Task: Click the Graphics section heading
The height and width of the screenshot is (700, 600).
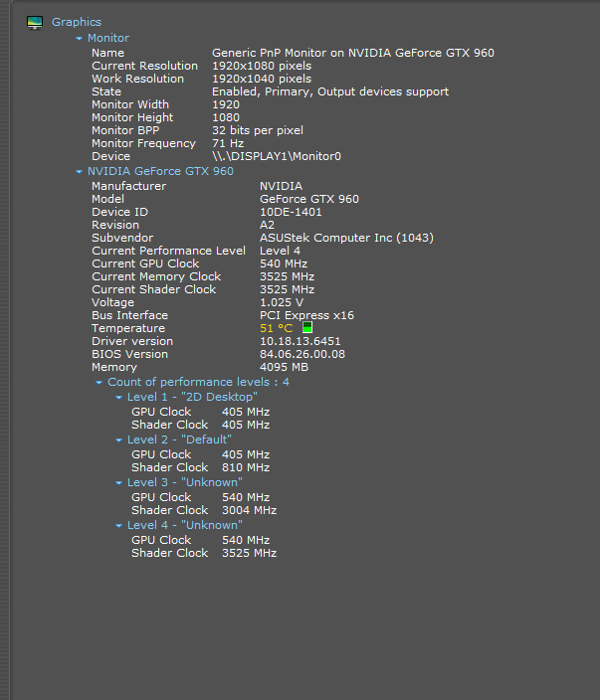Action: (x=77, y=22)
